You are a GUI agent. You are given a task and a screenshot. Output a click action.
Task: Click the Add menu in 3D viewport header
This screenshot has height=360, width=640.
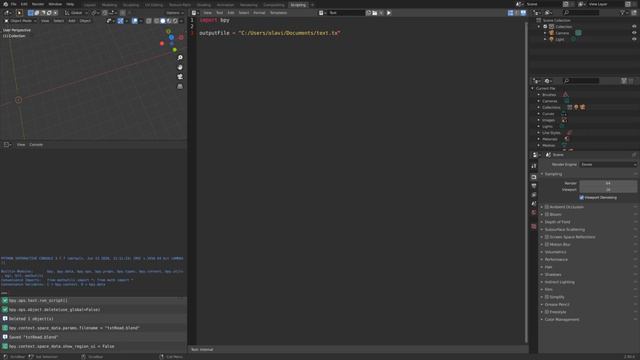pyautogui.click(x=72, y=20)
